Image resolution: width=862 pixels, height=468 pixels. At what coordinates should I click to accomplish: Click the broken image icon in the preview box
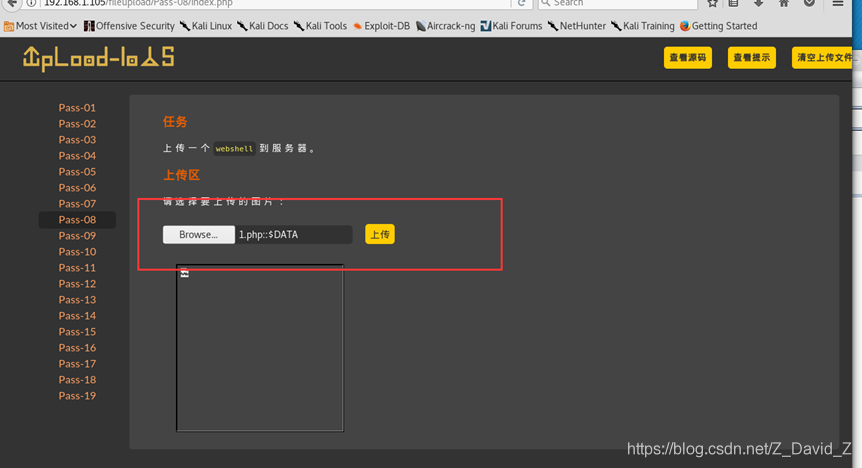coord(185,273)
